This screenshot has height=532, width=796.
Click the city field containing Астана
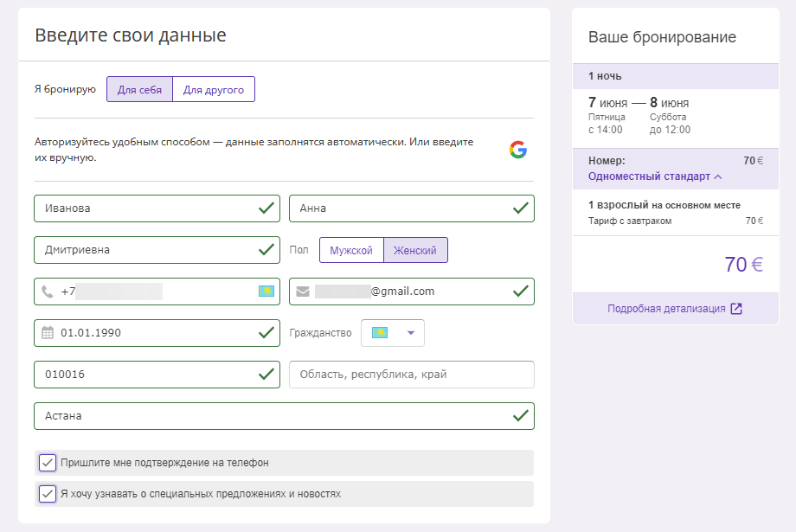tap(285, 416)
